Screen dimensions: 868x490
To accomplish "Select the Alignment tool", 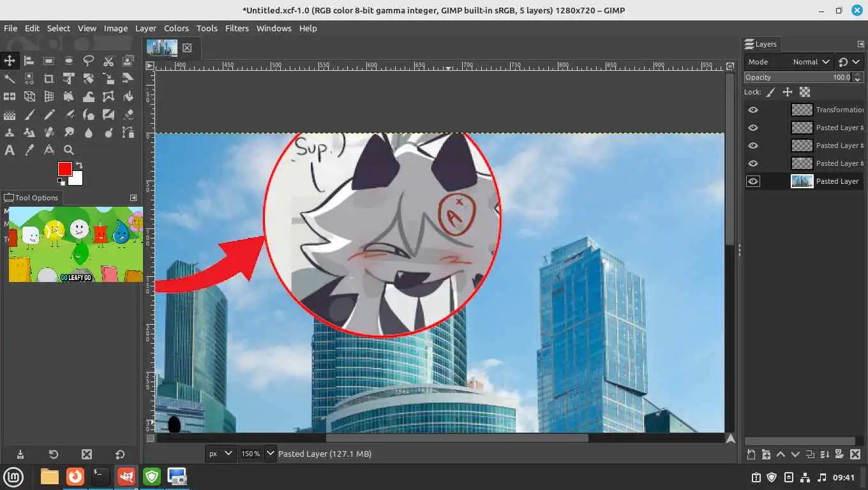I will click(x=29, y=61).
